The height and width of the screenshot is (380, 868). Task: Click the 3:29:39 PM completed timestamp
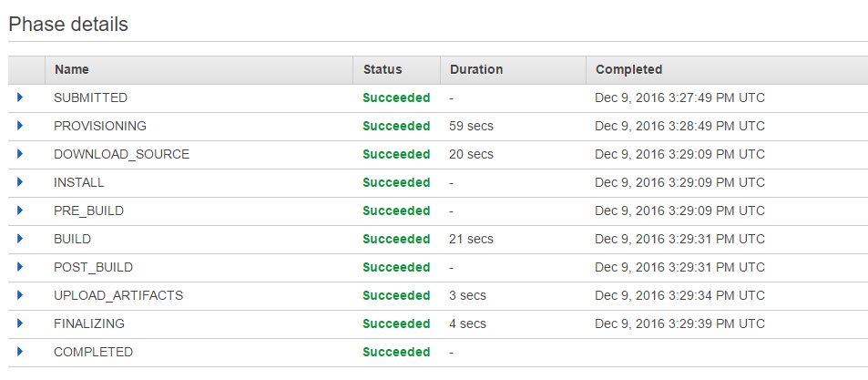pos(679,324)
